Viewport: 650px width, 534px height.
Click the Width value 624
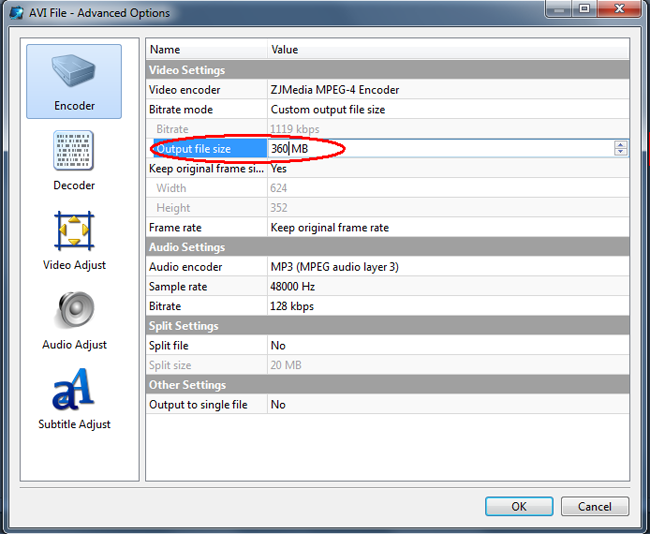coord(279,188)
